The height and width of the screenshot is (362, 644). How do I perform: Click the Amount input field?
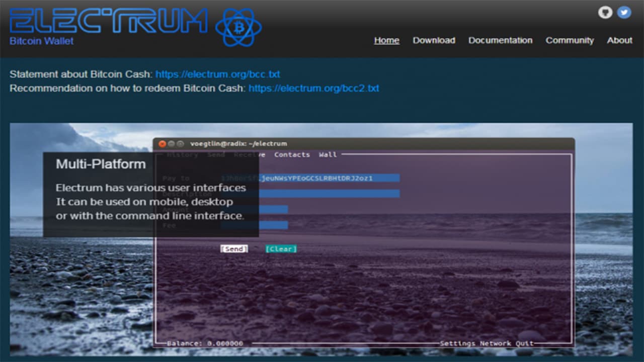tap(255, 209)
